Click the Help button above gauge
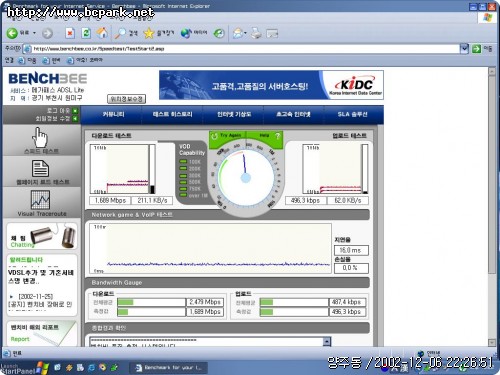Viewport: 500px width, 375px height. click(x=269, y=136)
